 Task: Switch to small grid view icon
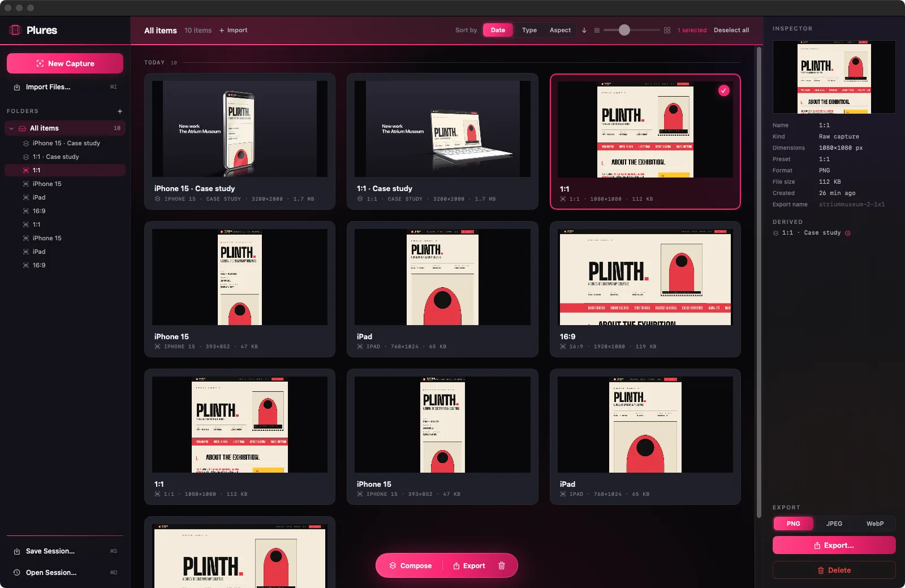(597, 31)
